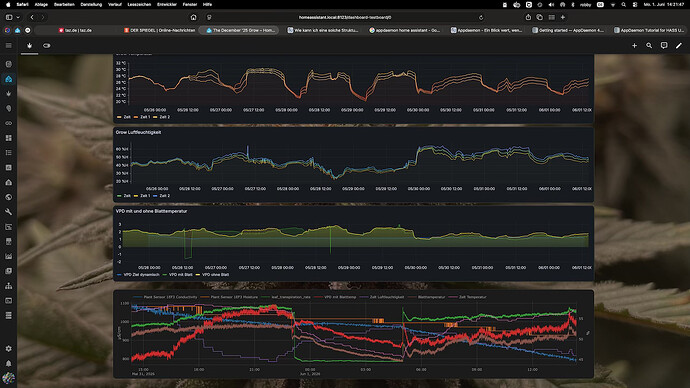Viewport: 690px width, 388px height.
Task: Open the wrench developer tools sidebar icon
Action: 8,212
